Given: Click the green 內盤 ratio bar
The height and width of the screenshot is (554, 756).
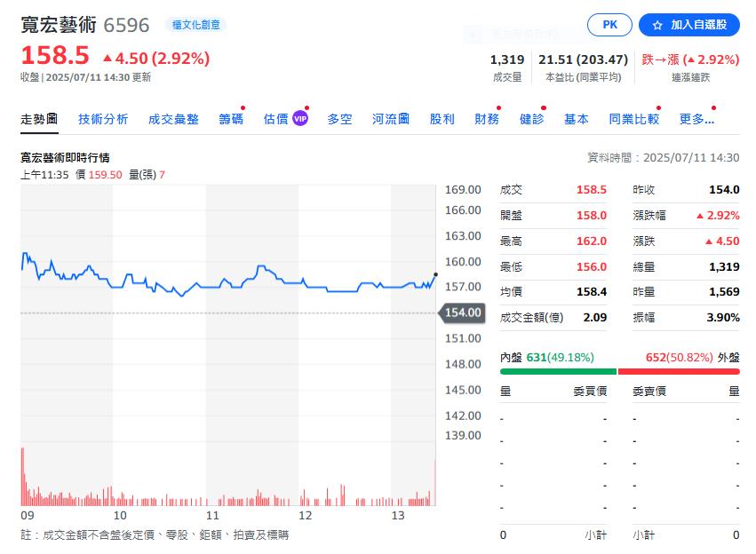Looking at the screenshot, I should pyautogui.click(x=558, y=371).
